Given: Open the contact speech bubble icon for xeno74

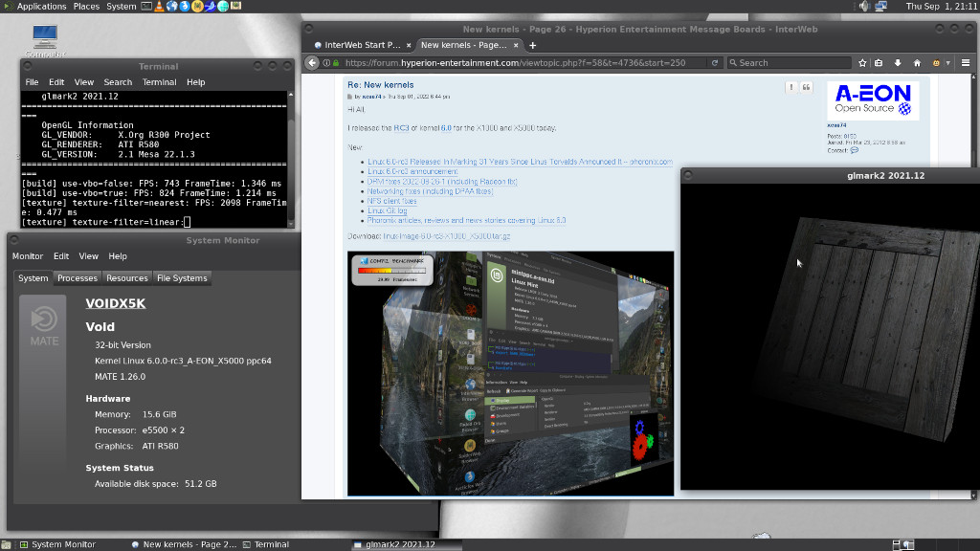Looking at the screenshot, I should pos(855,150).
